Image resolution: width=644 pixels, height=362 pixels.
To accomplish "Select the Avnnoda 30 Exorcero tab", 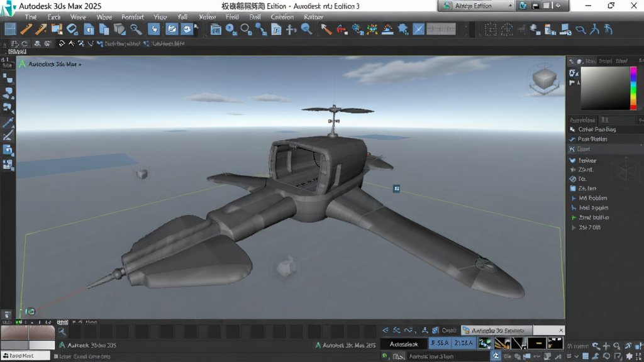I will click(x=497, y=331).
